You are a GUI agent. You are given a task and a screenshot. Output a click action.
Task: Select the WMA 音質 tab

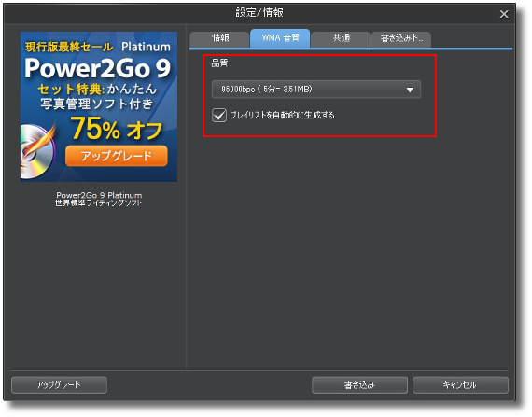click(280, 38)
